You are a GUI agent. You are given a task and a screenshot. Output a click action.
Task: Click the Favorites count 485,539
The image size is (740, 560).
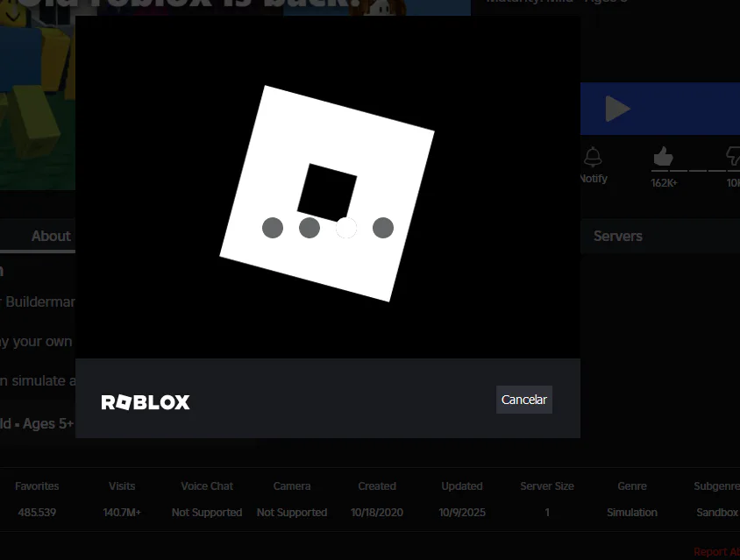coord(37,513)
